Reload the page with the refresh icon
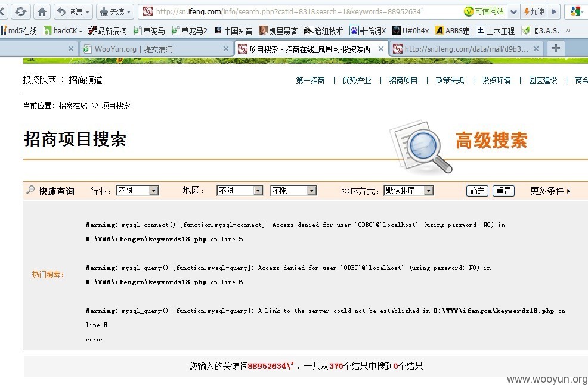 [x=20, y=11]
